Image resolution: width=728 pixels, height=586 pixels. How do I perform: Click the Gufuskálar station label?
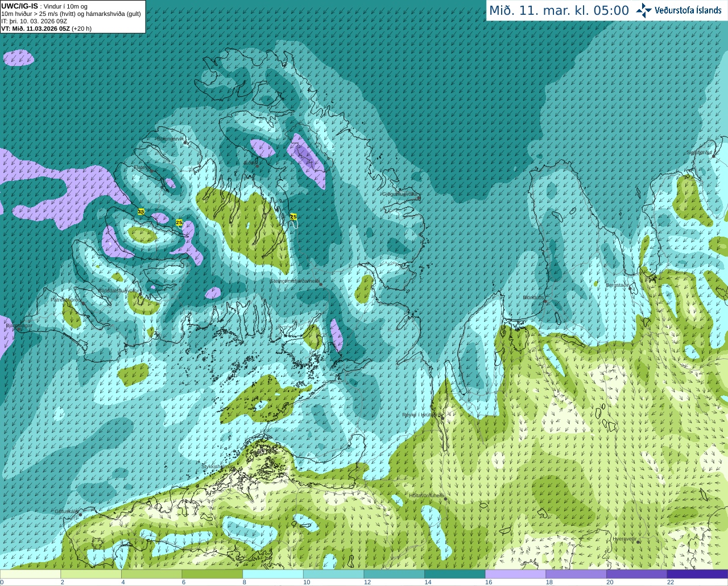(x=66, y=511)
